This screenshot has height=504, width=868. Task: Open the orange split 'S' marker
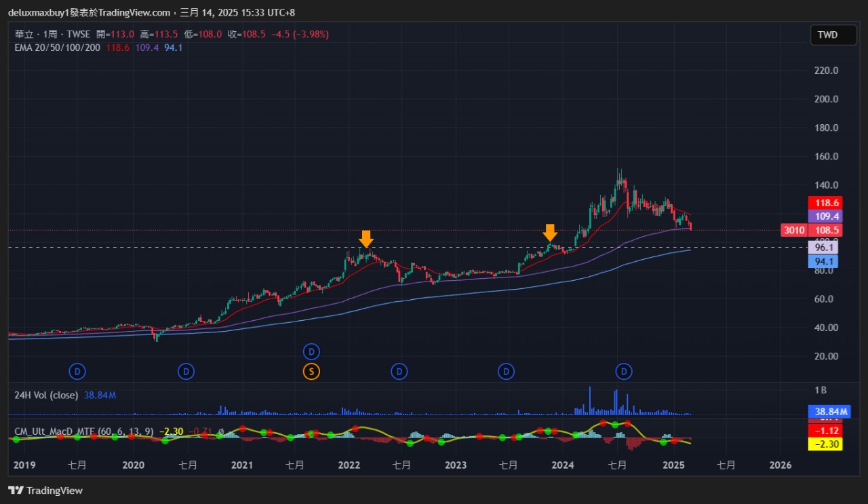coord(311,371)
